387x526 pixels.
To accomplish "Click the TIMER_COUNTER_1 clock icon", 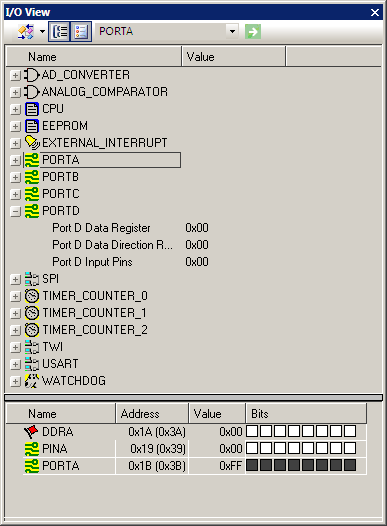I will 32,313.
